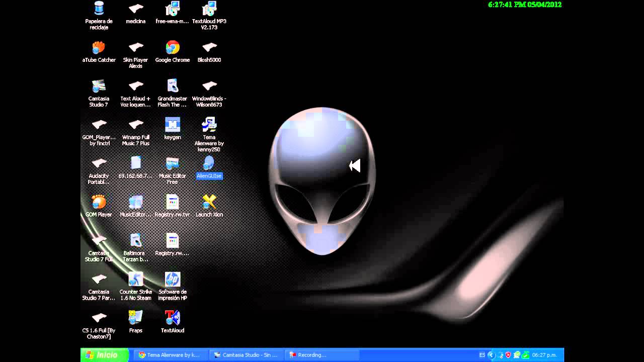The image size is (644, 362).
Task: Click the desktop clock gadget at top right
Action: 525,5
